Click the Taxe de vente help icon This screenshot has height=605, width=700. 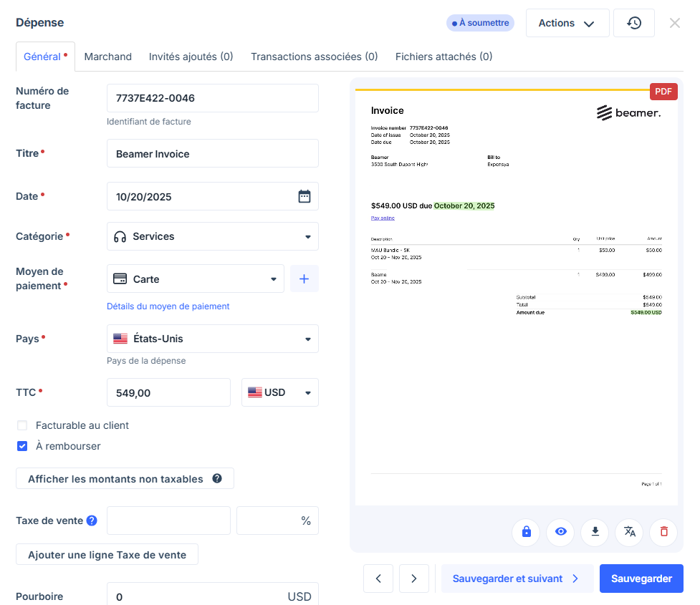92,521
